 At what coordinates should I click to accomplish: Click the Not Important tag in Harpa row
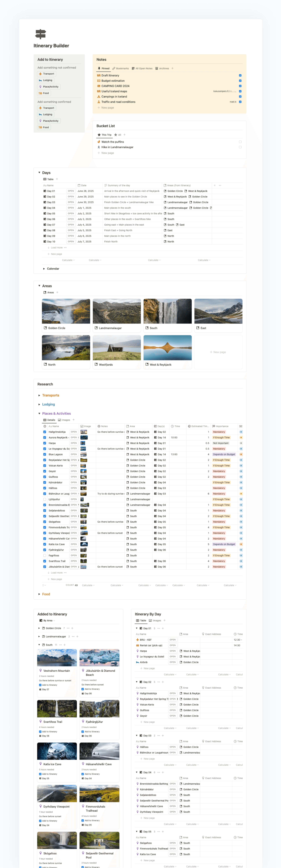point(221,443)
